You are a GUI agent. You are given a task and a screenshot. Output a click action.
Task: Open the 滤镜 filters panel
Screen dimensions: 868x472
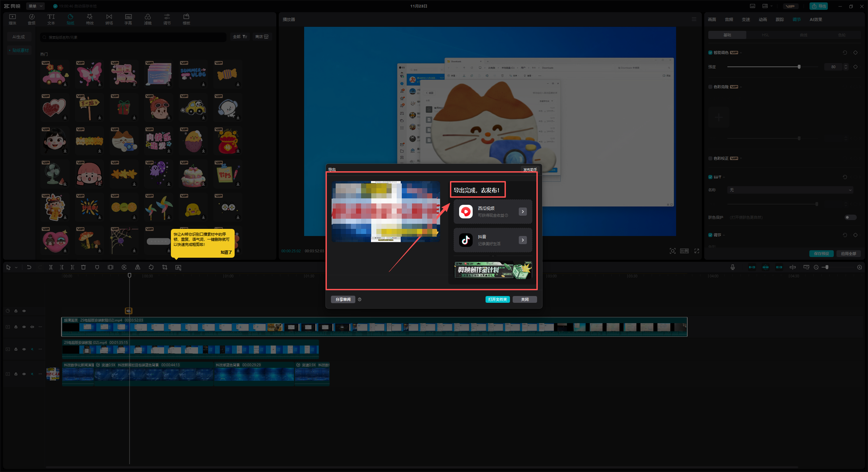[x=147, y=19]
